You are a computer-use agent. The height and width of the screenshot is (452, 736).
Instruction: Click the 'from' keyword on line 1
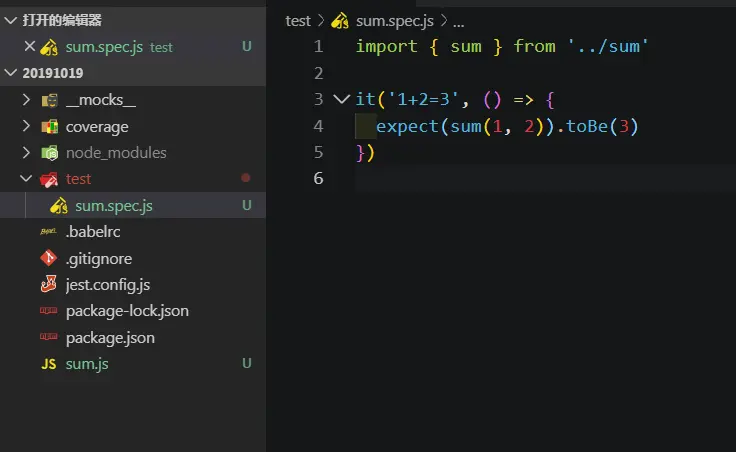(x=534, y=46)
